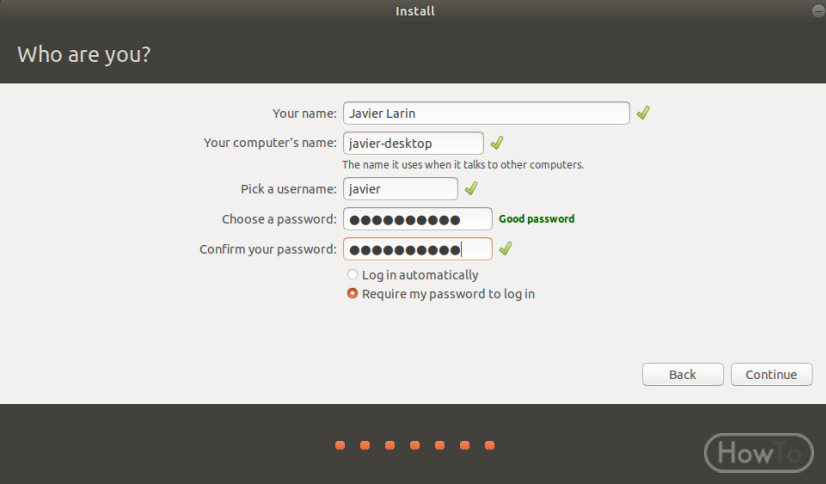Return to previous step with Back
Screen dimensions: 826x484
(683, 374)
